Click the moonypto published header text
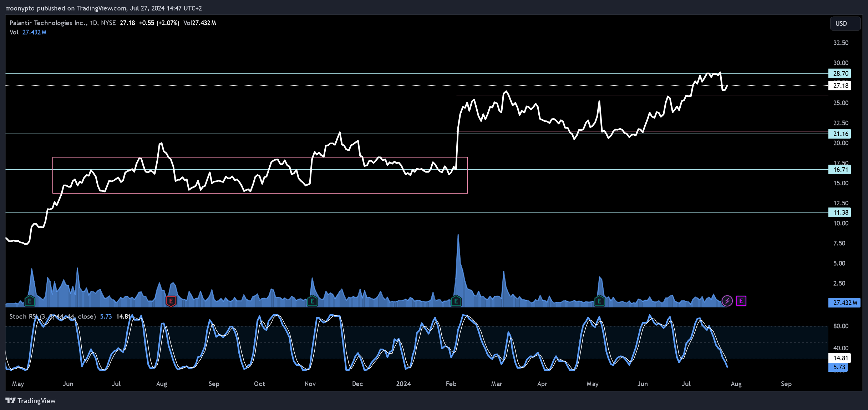The width and height of the screenshot is (868, 410). click(x=103, y=8)
